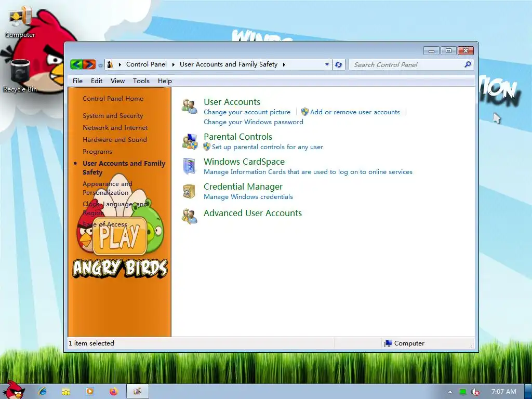This screenshot has width=532, height=399.
Task: Open Hardware and Sound category
Action: point(115,139)
